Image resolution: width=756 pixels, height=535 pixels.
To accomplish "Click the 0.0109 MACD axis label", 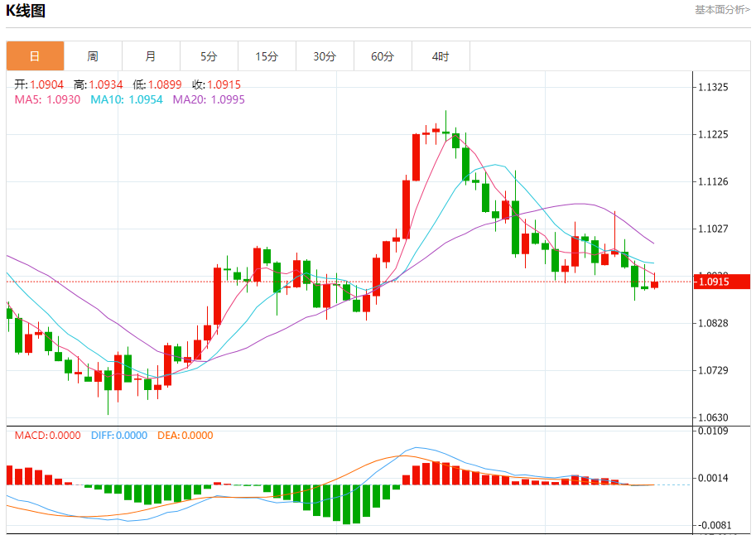I will [x=713, y=431].
